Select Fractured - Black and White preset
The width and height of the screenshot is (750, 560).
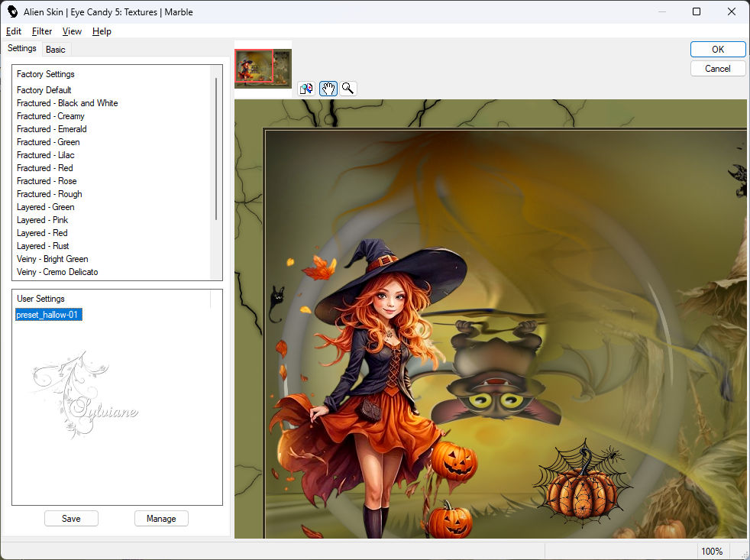pyautogui.click(x=67, y=103)
